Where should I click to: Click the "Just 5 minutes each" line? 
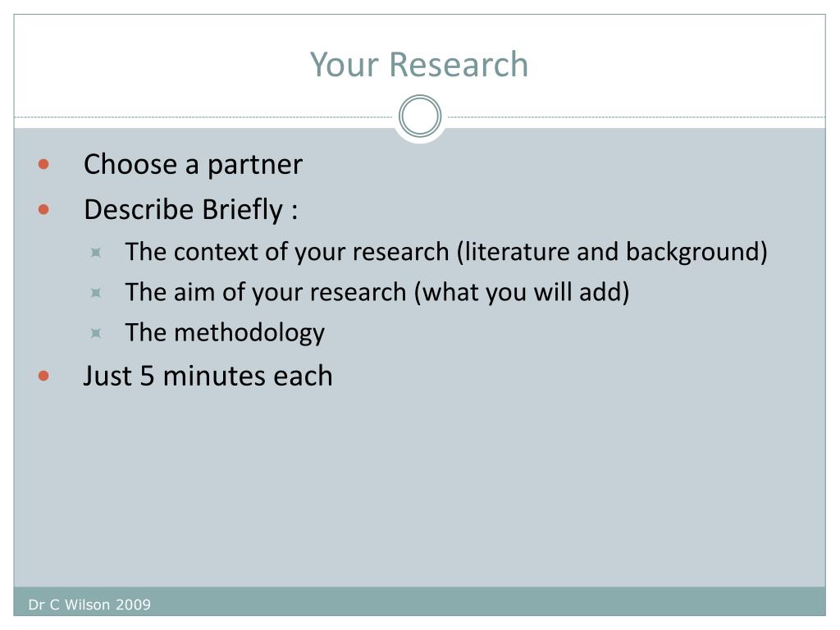click(x=208, y=376)
